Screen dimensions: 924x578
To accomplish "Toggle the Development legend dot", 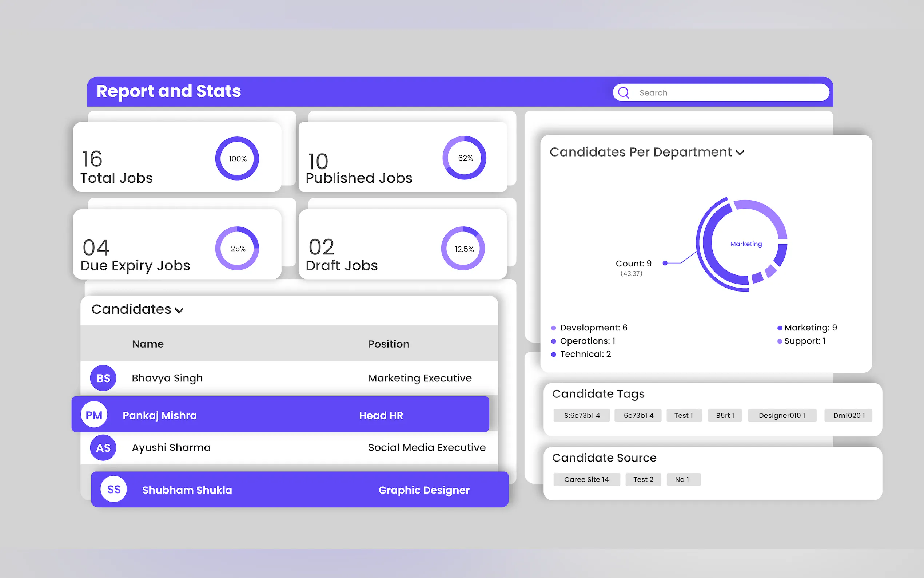I will click(553, 328).
